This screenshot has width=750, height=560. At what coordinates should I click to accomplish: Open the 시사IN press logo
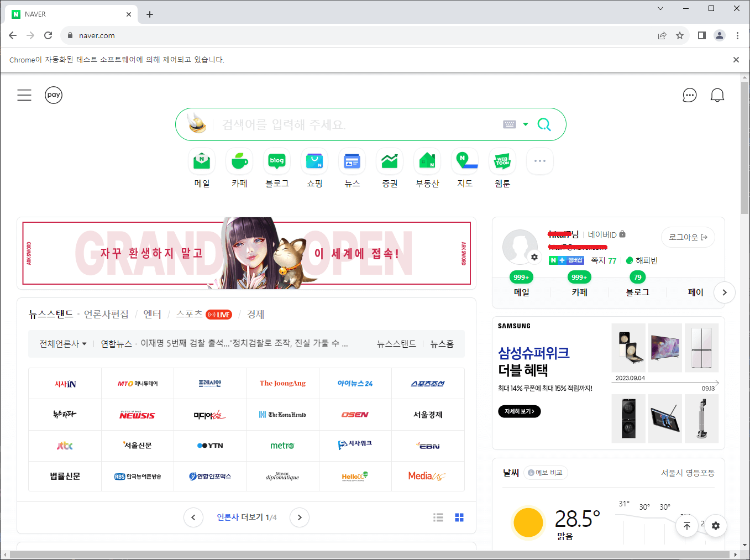coord(65,384)
